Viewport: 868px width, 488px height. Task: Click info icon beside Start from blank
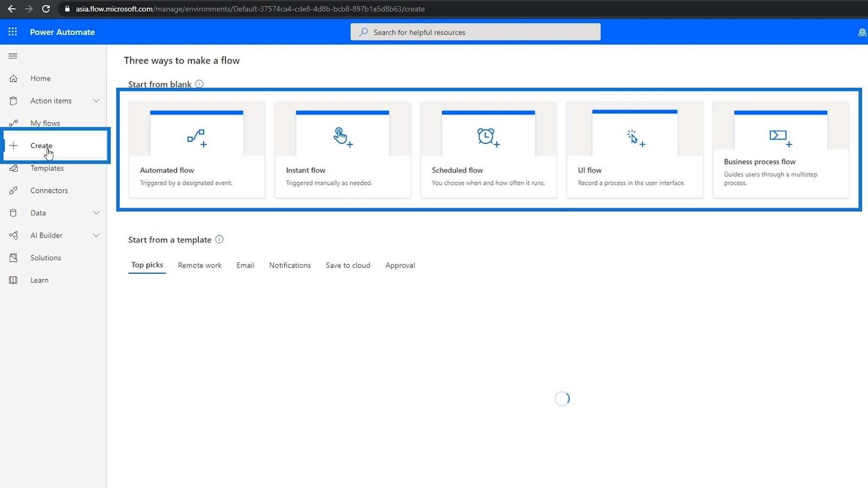tap(199, 84)
